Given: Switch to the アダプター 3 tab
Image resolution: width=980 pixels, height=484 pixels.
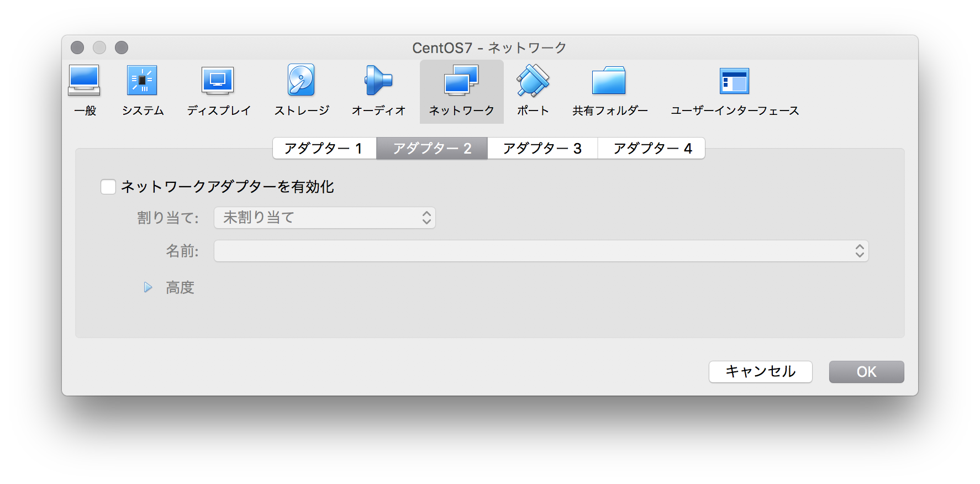Looking at the screenshot, I should point(542,148).
